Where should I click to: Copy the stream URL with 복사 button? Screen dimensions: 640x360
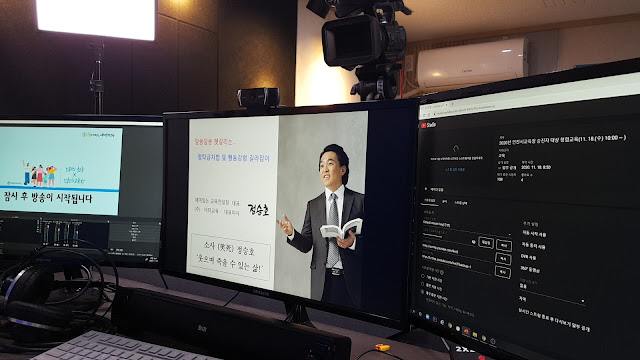[x=503, y=258]
